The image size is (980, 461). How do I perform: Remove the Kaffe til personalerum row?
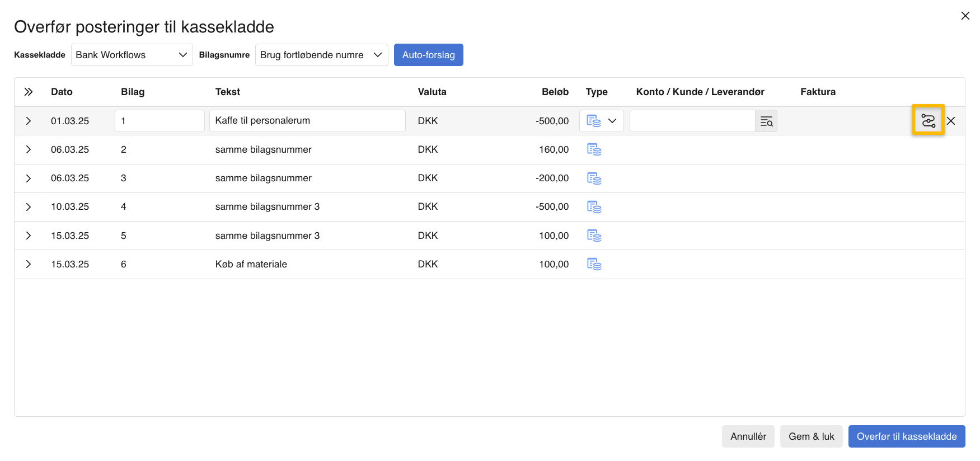[x=951, y=121]
